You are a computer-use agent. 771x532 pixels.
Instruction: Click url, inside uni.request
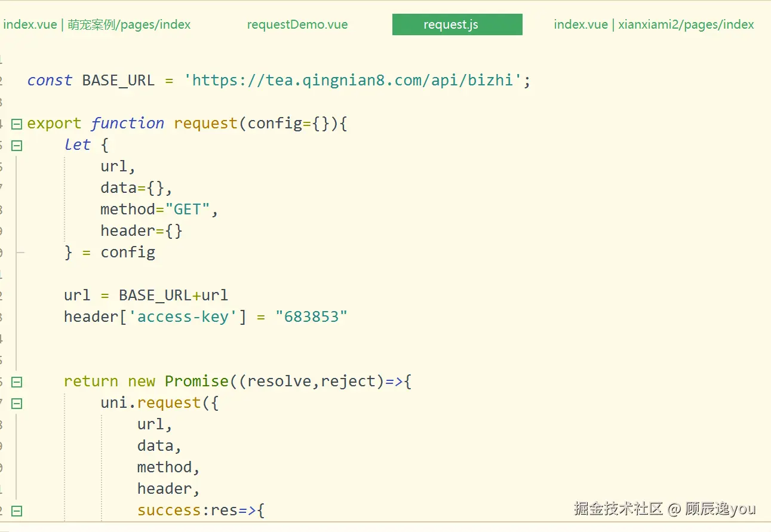155,424
